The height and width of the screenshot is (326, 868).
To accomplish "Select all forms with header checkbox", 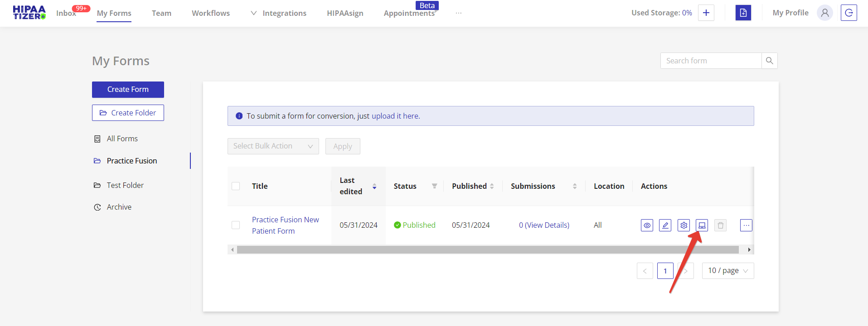I will point(236,186).
